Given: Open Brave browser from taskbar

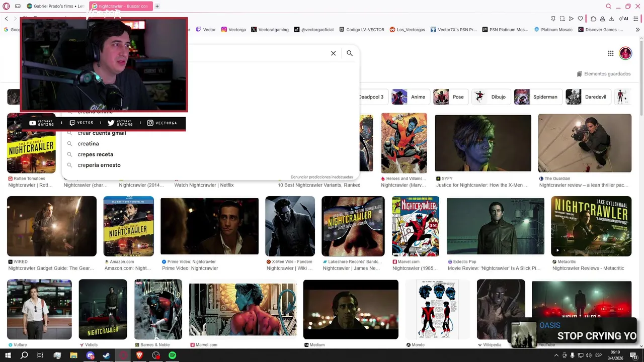Looking at the screenshot, I should pyautogui.click(x=139, y=355).
